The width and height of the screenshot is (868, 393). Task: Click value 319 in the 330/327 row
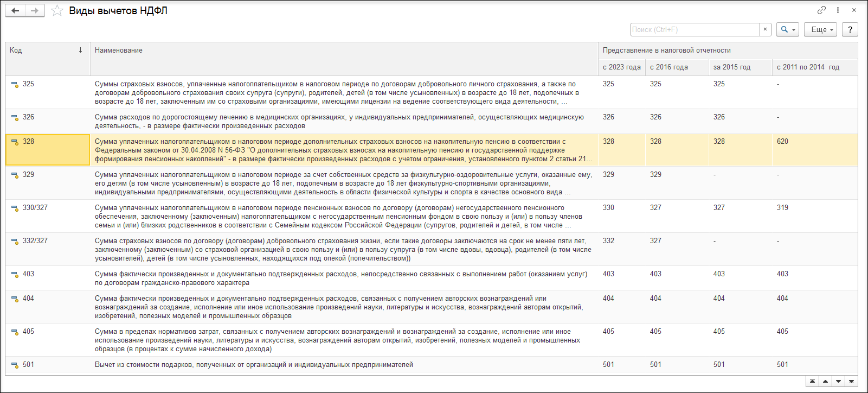(x=782, y=208)
